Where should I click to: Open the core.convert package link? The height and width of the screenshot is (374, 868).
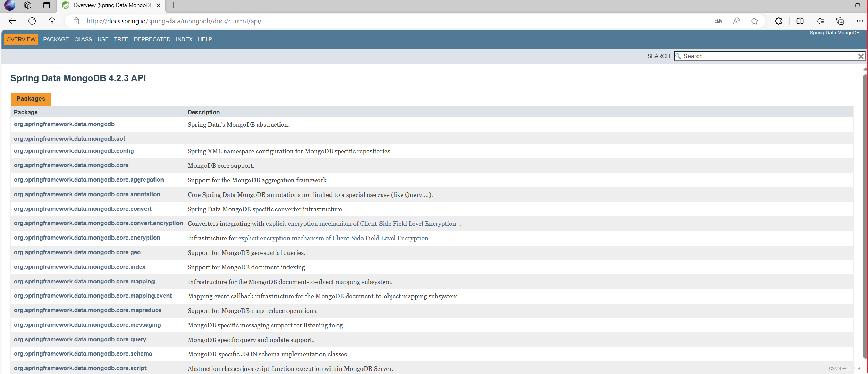click(x=83, y=209)
